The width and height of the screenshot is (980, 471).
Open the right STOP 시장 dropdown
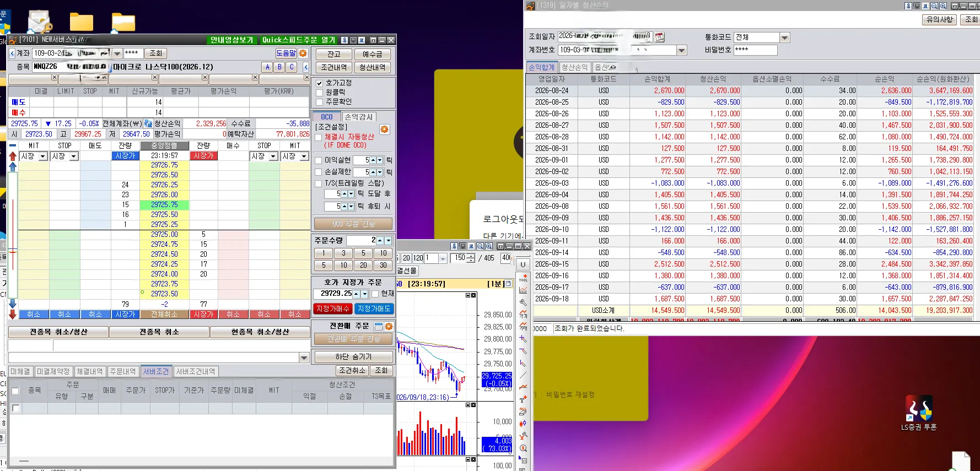pos(273,156)
